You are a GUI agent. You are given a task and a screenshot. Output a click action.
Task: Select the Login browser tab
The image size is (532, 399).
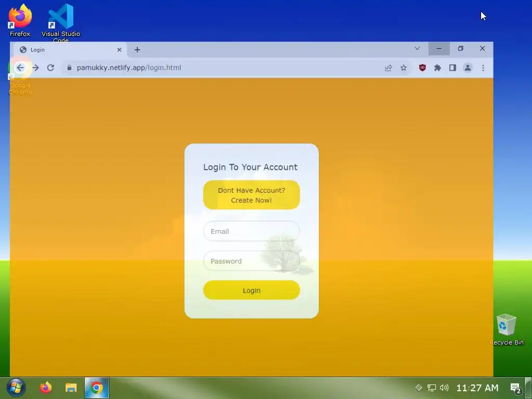point(70,50)
